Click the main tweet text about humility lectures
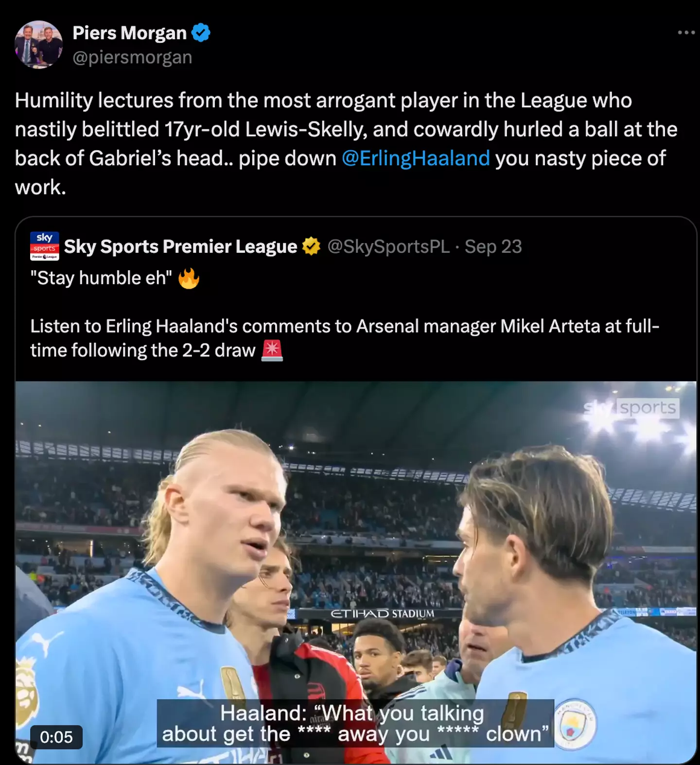This screenshot has width=700, height=765. (x=346, y=144)
